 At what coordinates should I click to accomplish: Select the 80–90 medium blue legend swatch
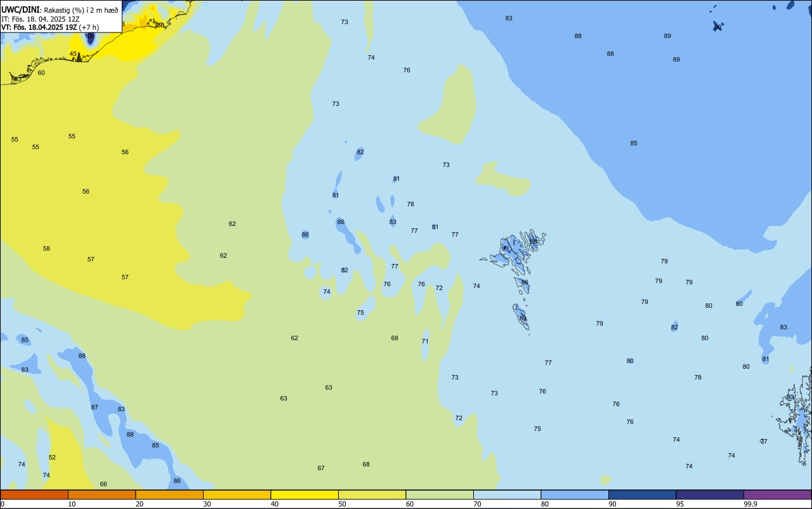click(x=575, y=494)
